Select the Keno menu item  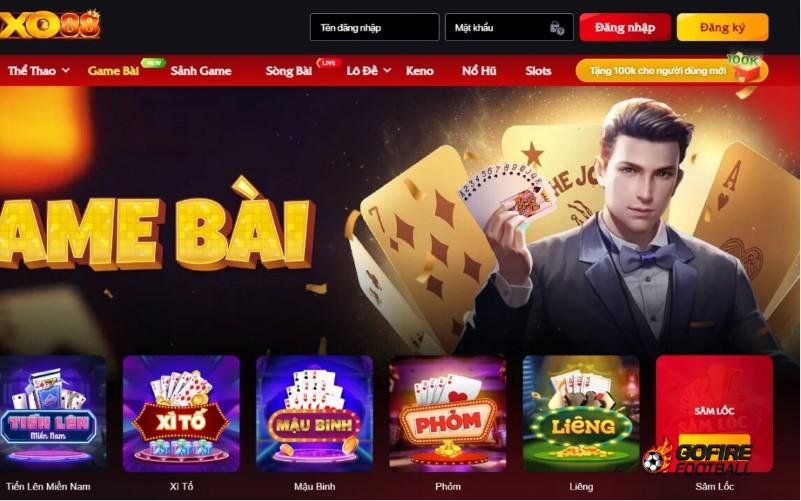coord(419,70)
